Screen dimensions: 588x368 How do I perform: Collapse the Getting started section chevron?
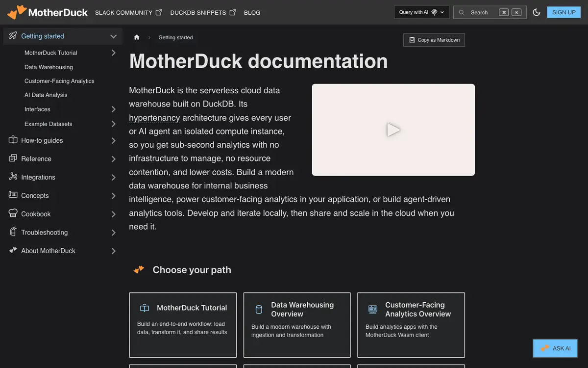[113, 36]
